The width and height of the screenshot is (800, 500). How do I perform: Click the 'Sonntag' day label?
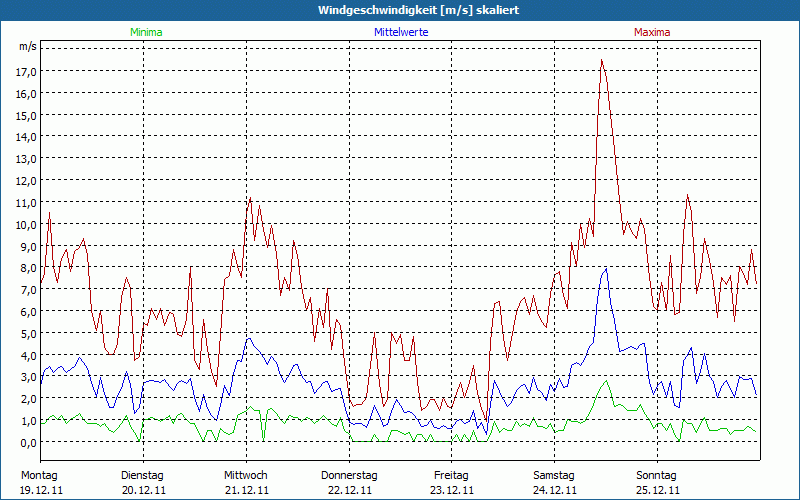click(657, 476)
